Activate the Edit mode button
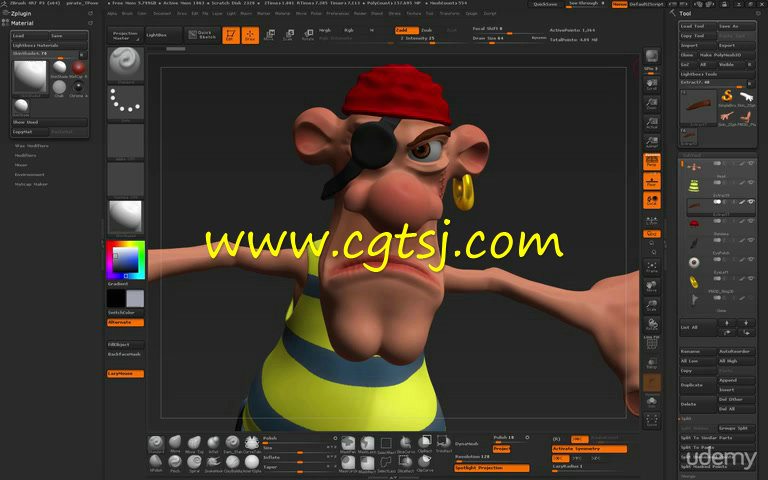Image resolution: width=768 pixels, height=480 pixels. click(x=231, y=35)
